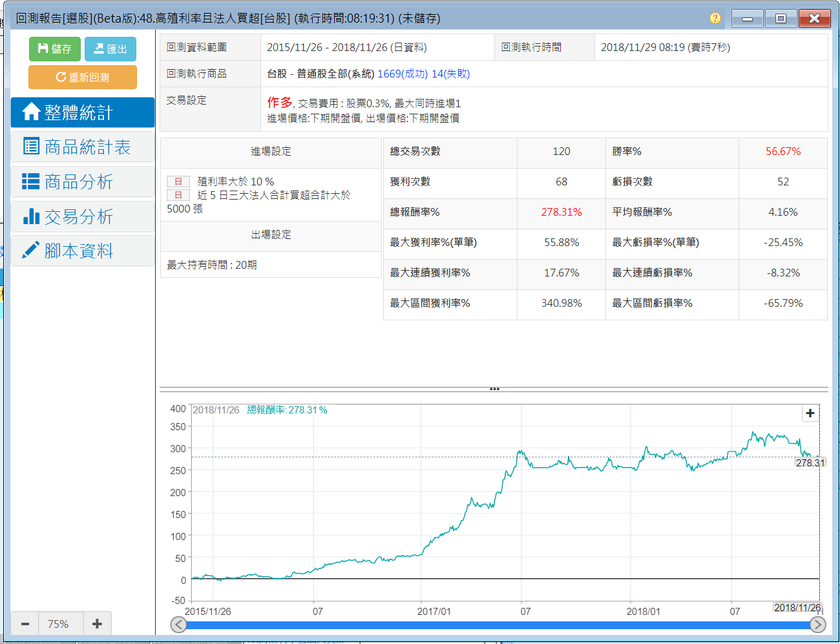The height and width of the screenshot is (644, 840).
Task: Open 腳本資料 pencil icon entry
Action: click(83, 251)
